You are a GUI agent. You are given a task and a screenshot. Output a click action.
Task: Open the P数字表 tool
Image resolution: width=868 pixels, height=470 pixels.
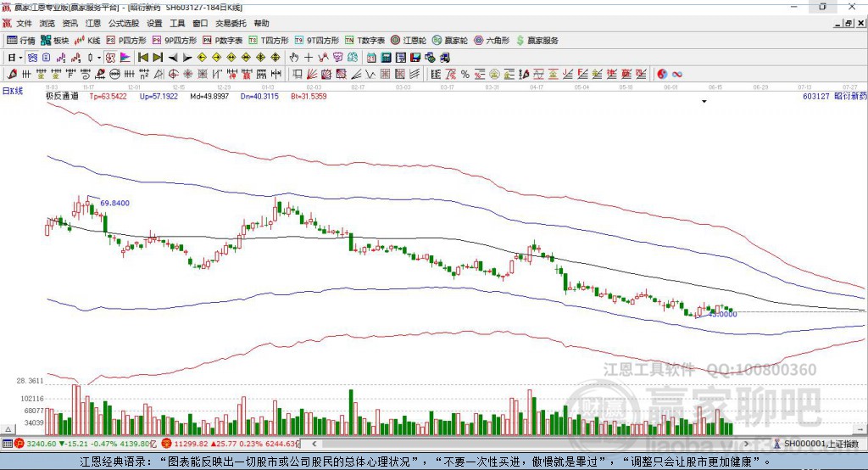(223, 41)
